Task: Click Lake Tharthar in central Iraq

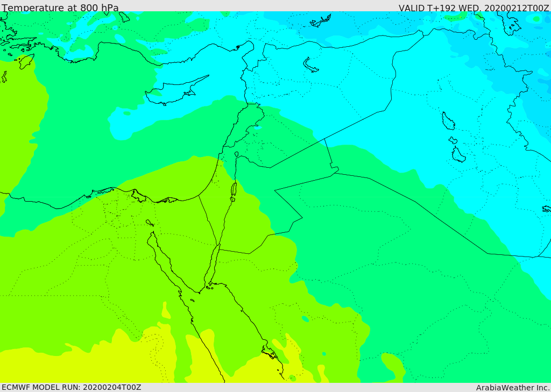Action: [x=448, y=121]
